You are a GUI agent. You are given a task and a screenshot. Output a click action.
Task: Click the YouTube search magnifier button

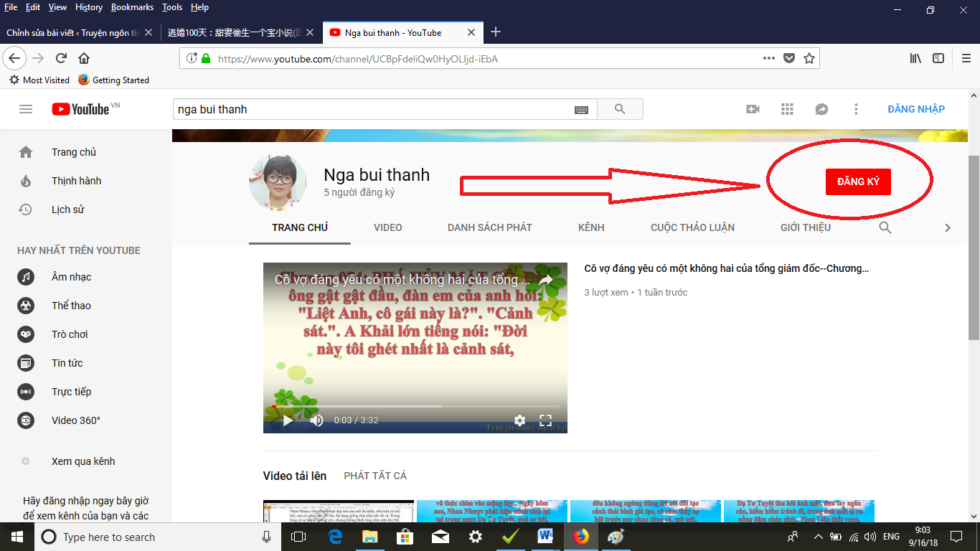coord(620,109)
